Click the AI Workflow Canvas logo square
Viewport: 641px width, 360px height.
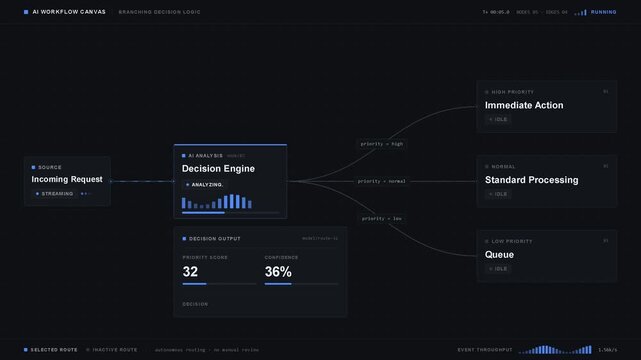click(x=26, y=12)
